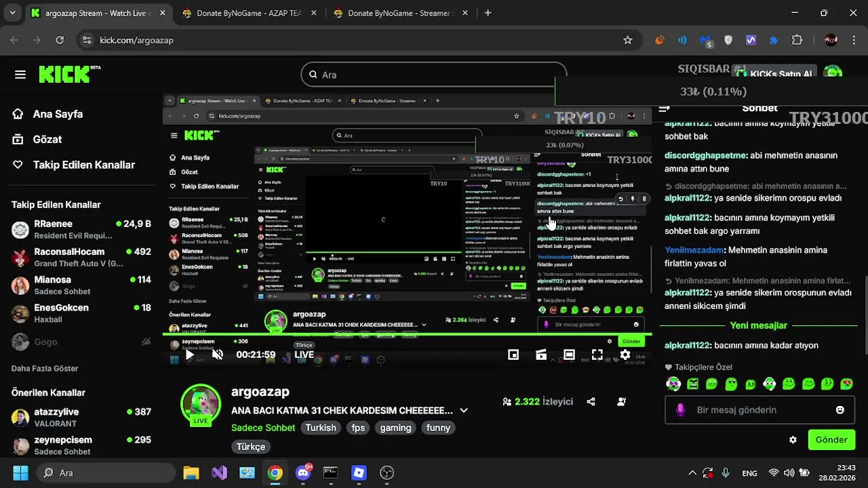Viewport: 868px width, 488px height.
Task: Open the site information icon in the address bar
Action: [x=87, y=40]
